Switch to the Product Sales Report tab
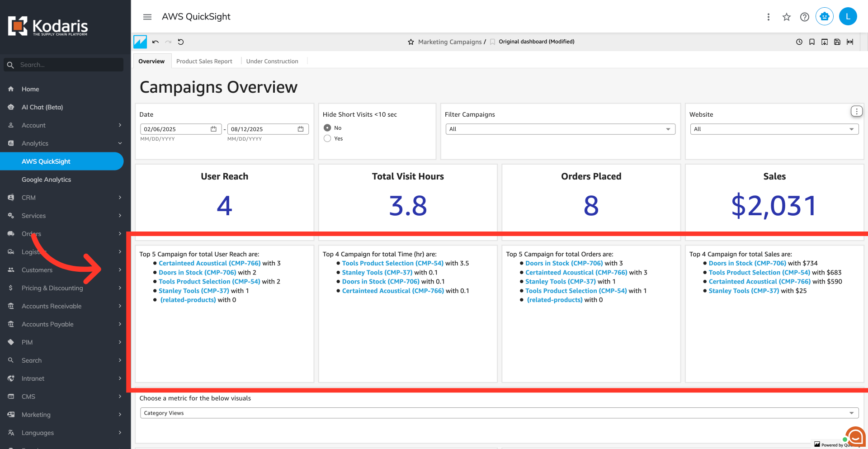 point(204,61)
